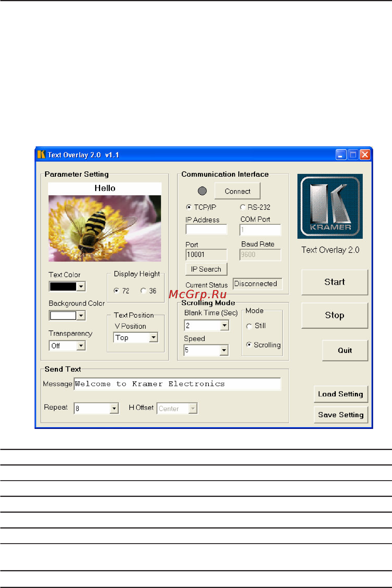Choose display height 36
The width and height of the screenshot is (392, 588).
coord(143,291)
